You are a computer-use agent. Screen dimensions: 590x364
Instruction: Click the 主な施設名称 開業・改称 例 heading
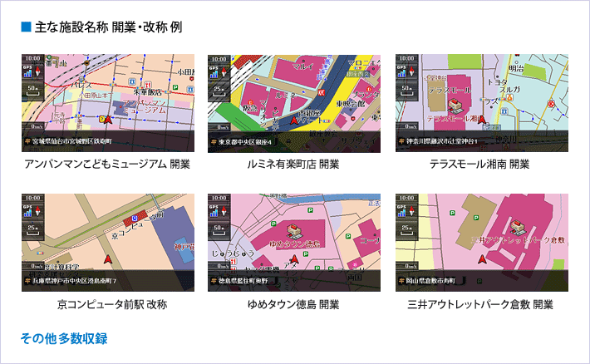click(108, 27)
